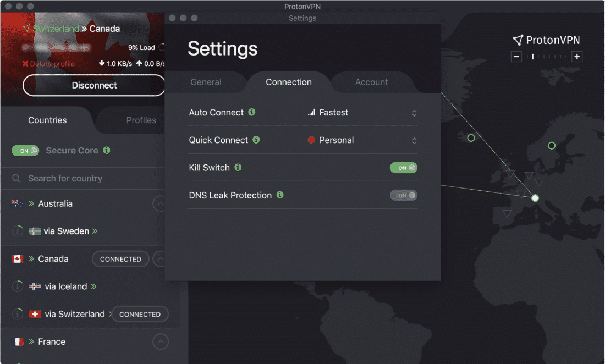Click the Australia flag icon
The width and height of the screenshot is (605, 364).
point(16,203)
